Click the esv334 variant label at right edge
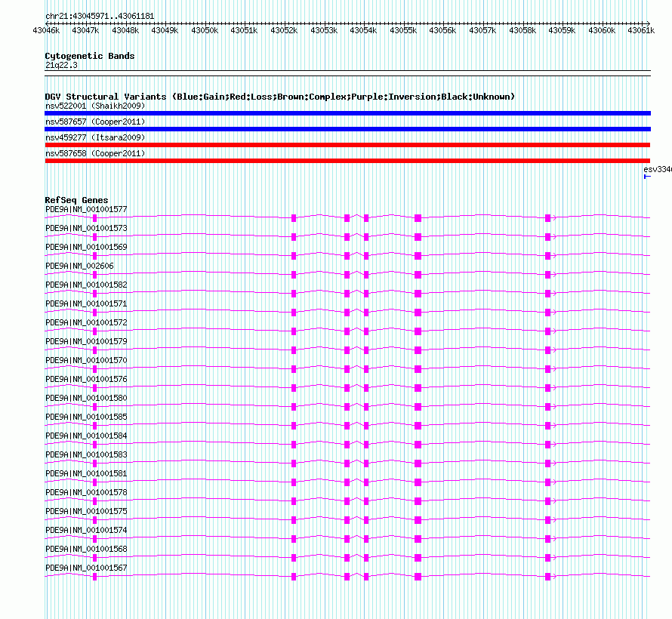This screenshot has height=619, width=672. (658, 170)
